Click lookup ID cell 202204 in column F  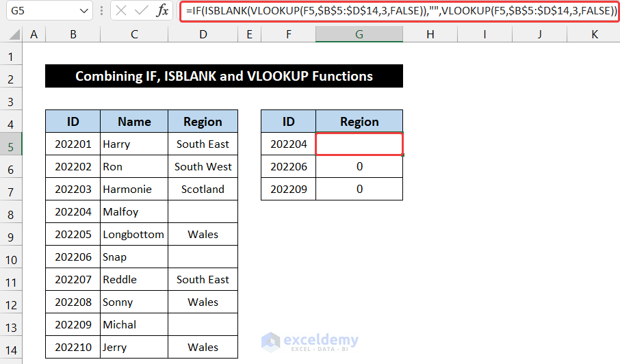click(x=288, y=144)
